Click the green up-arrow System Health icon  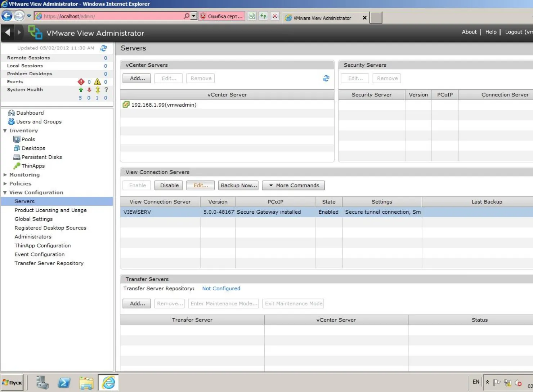[81, 90]
